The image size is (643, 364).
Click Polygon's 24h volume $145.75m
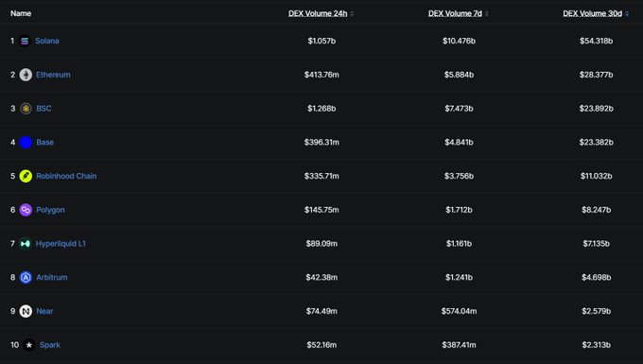[321, 210]
